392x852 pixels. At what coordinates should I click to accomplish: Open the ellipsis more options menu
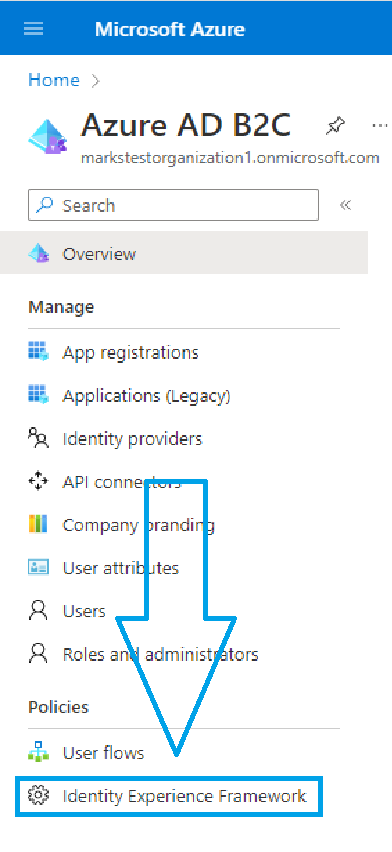(x=381, y=126)
